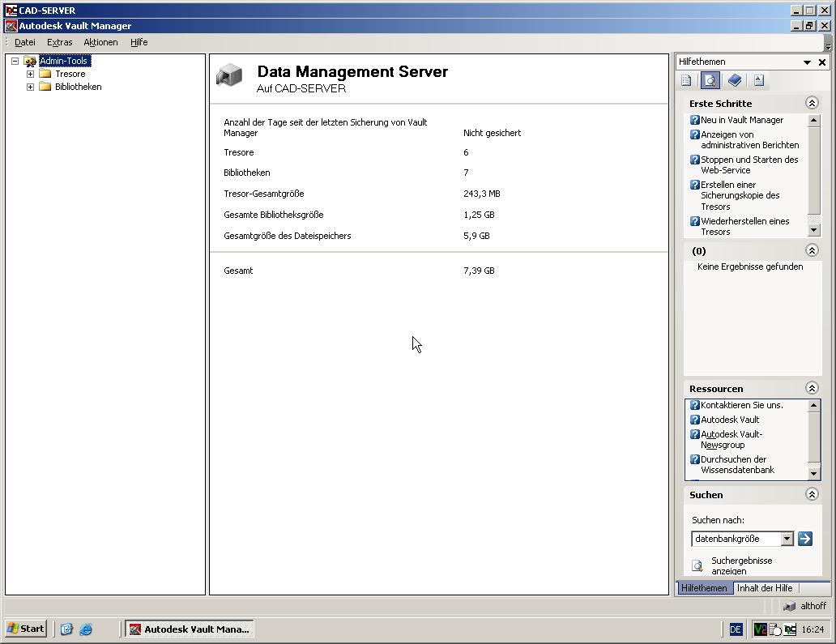Open the Hilfethemen panel dropdown arrow
Image resolution: width=836 pixels, height=644 pixels.
(807, 62)
